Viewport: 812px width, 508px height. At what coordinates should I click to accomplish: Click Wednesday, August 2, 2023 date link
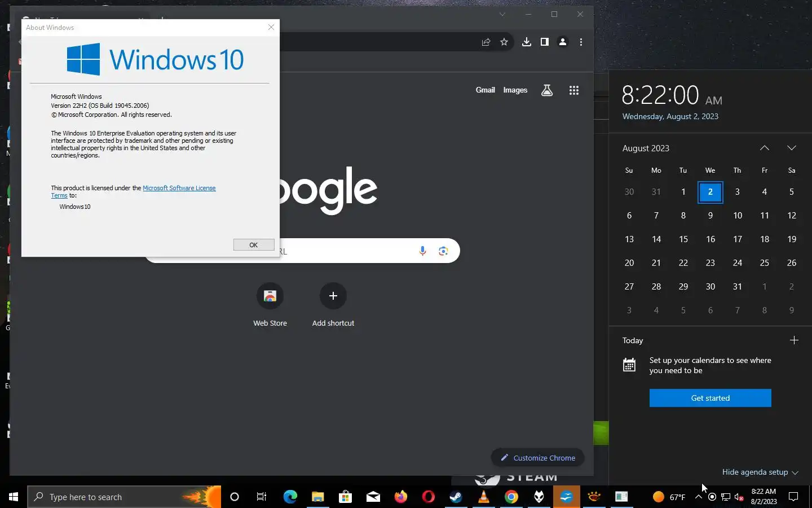670,116
